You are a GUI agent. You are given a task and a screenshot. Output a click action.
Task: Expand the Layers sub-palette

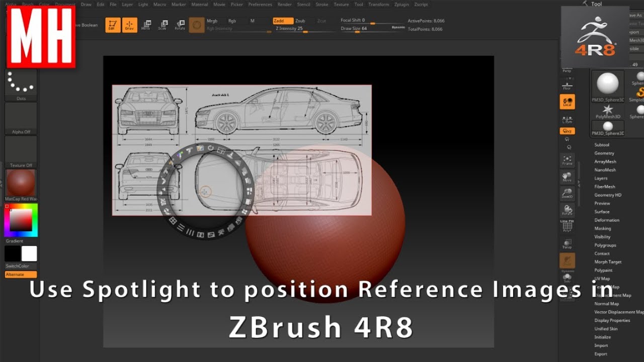pyautogui.click(x=601, y=178)
